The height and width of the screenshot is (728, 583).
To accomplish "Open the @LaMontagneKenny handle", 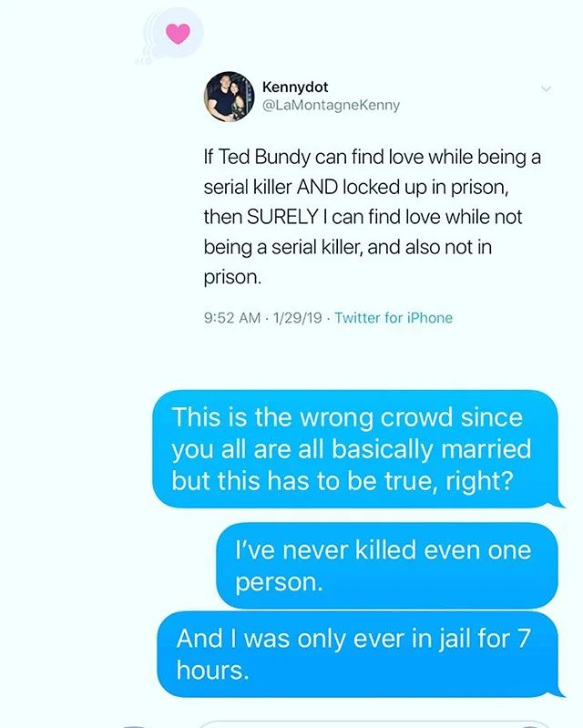I will coord(331,106).
